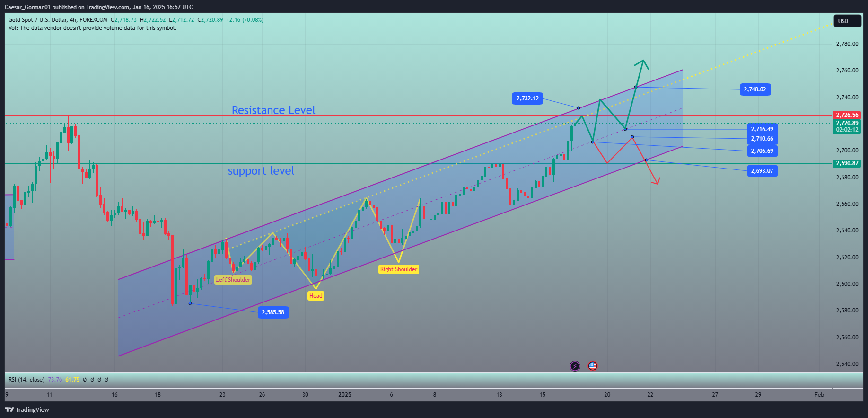The image size is (868, 418).
Task: Click the current price 2,720.89 axis tag
Action: (847, 123)
